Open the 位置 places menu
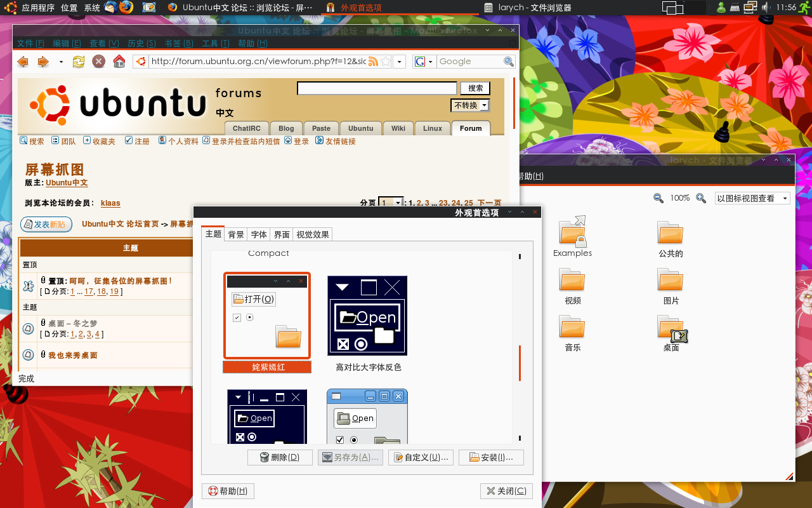Image resolution: width=812 pixels, height=508 pixels. pyautogui.click(x=70, y=8)
